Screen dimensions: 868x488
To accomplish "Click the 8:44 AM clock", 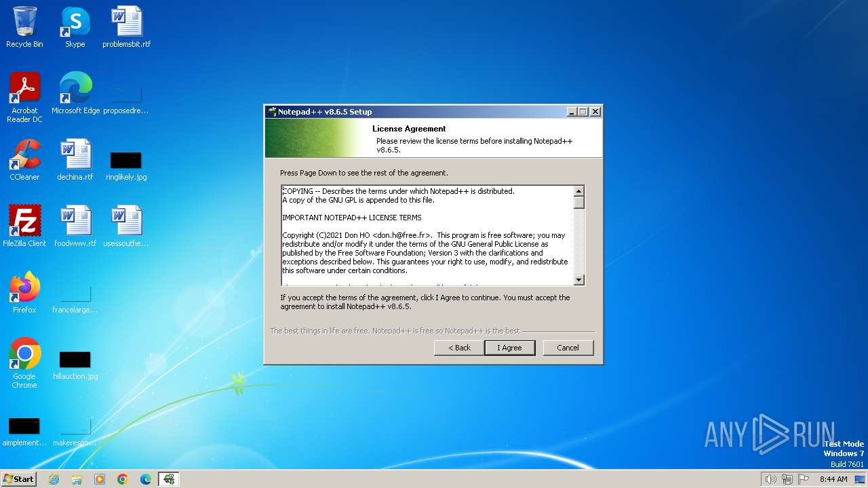I will [833, 479].
